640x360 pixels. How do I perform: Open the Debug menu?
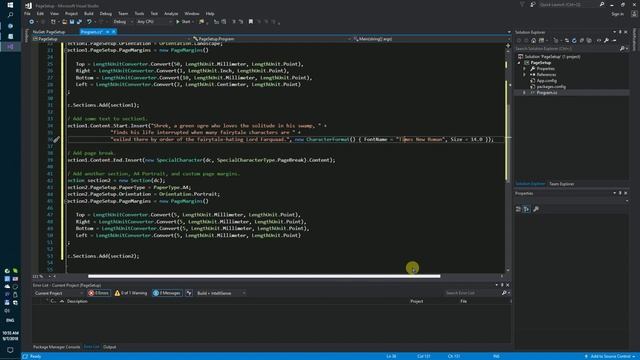coord(105,13)
